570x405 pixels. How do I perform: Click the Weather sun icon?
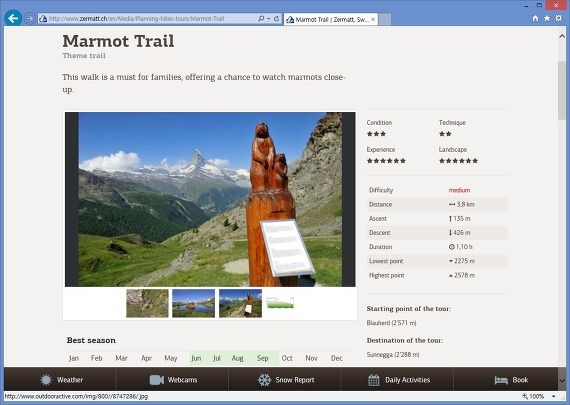[46, 380]
